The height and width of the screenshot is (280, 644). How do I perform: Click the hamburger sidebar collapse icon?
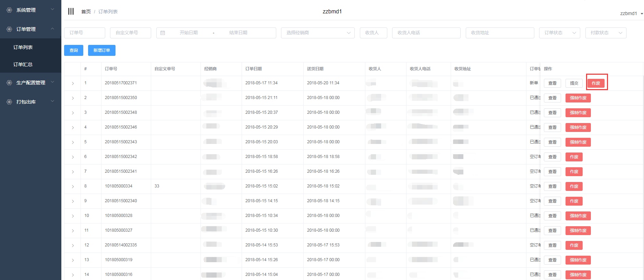pyautogui.click(x=71, y=11)
